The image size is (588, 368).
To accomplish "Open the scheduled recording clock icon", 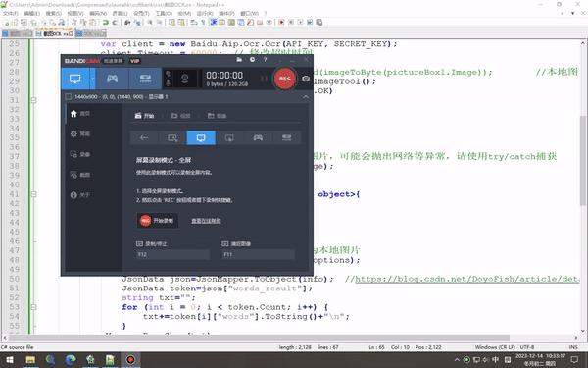I will pyautogui.click(x=252, y=60).
